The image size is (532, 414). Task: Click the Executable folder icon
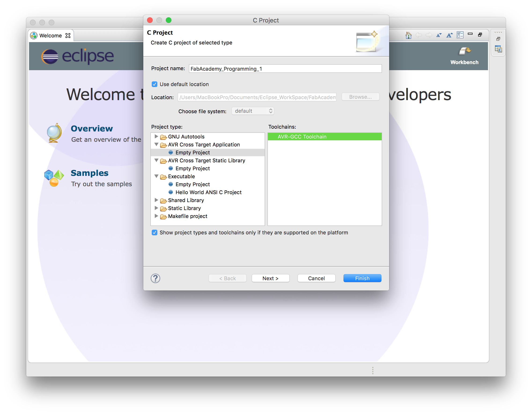tap(163, 177)
